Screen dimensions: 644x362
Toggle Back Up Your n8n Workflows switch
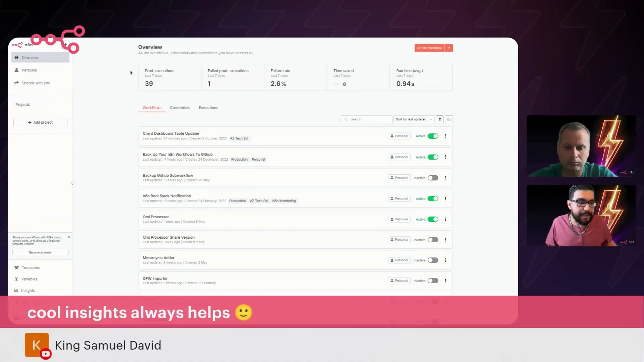(x=433, y=157)
